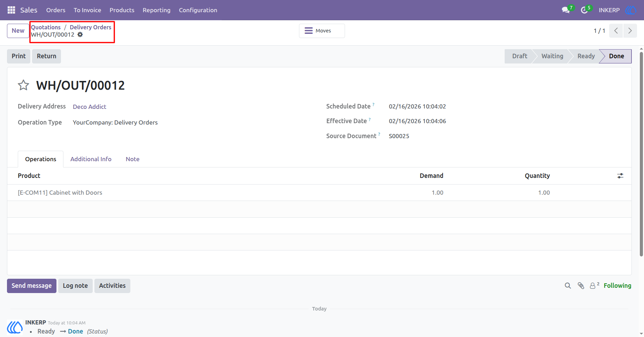Viewport: 644px width, 337px height.
Task: Open the Configuration menu
Action: point(198,10)
